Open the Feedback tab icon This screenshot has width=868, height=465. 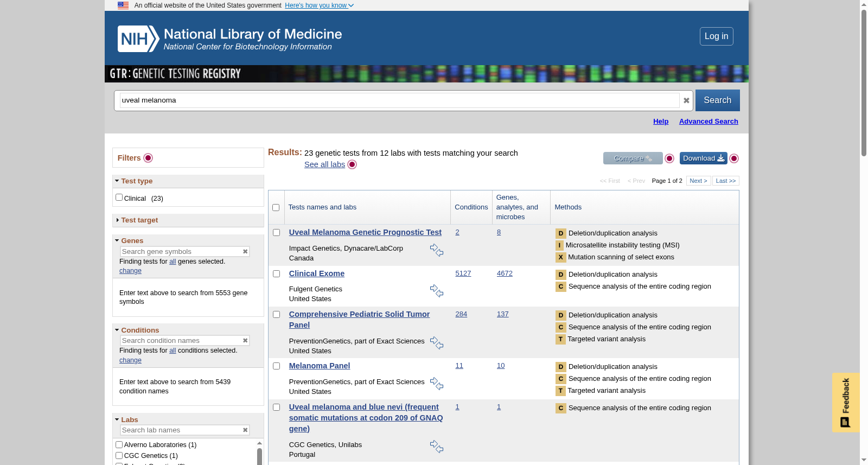coord(845,422)
